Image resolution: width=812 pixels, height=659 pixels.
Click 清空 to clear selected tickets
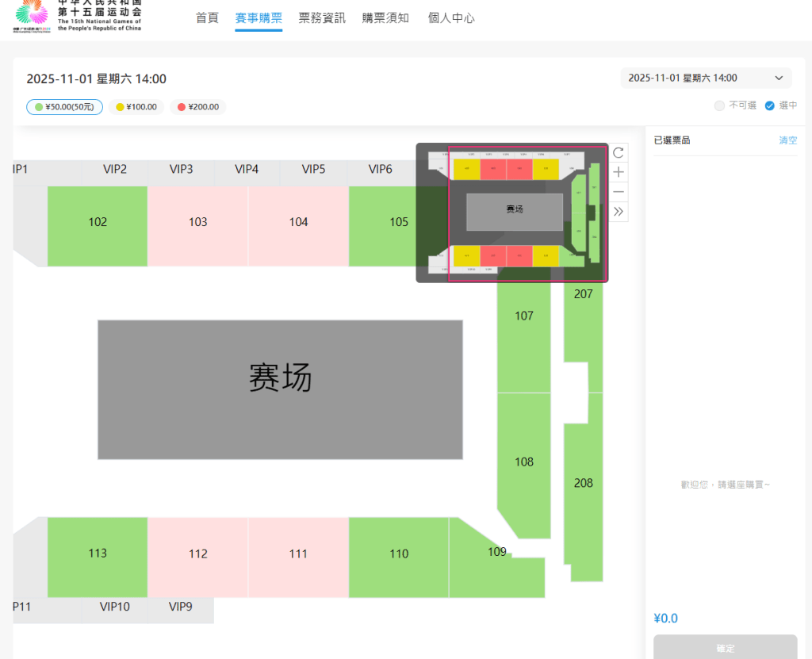coord(787,140)
